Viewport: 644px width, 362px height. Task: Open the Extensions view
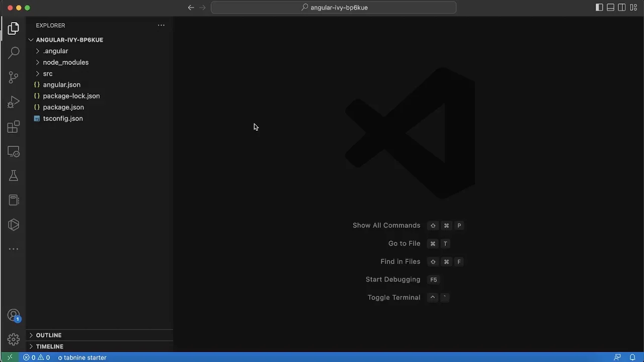tap(14, 127)
